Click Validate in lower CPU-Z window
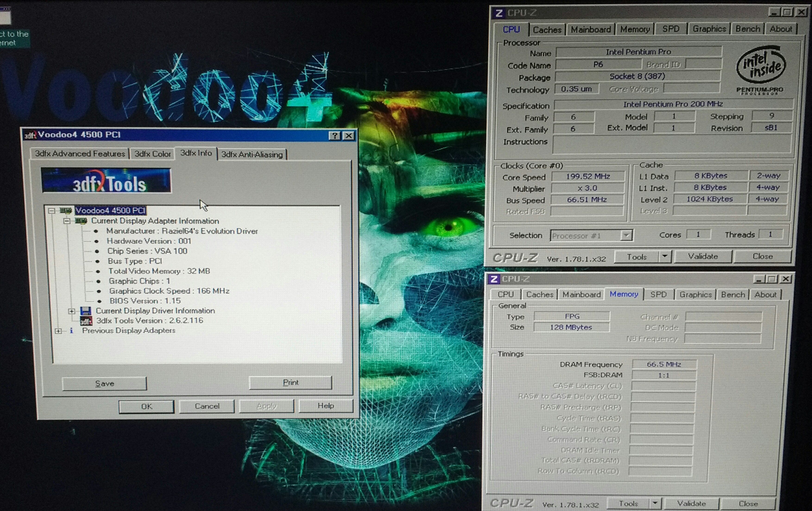 point(691,504)
